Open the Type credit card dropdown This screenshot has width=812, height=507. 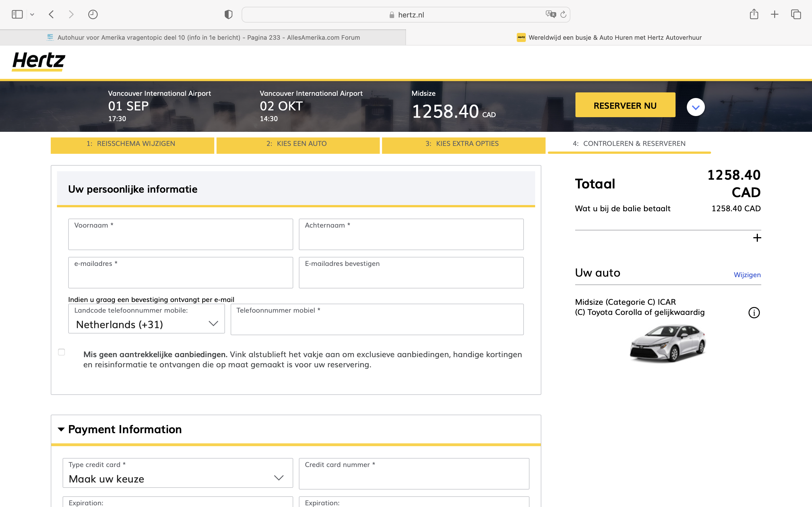(178, 473)
